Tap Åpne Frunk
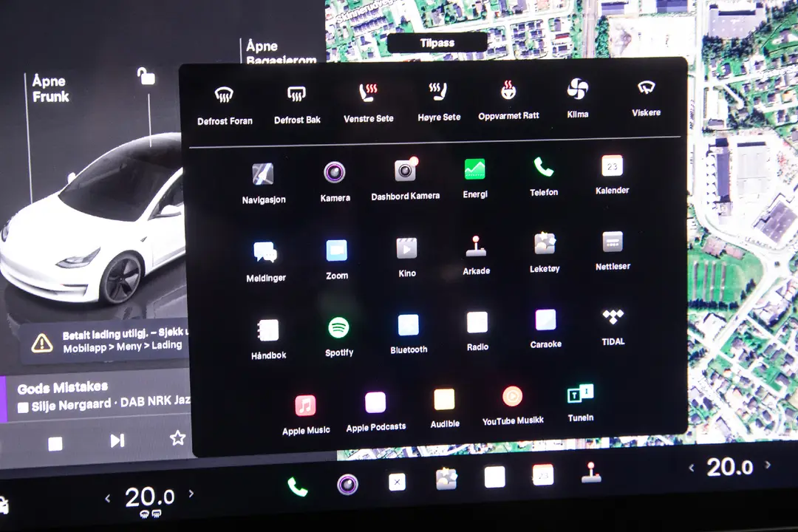 (50, 89)
